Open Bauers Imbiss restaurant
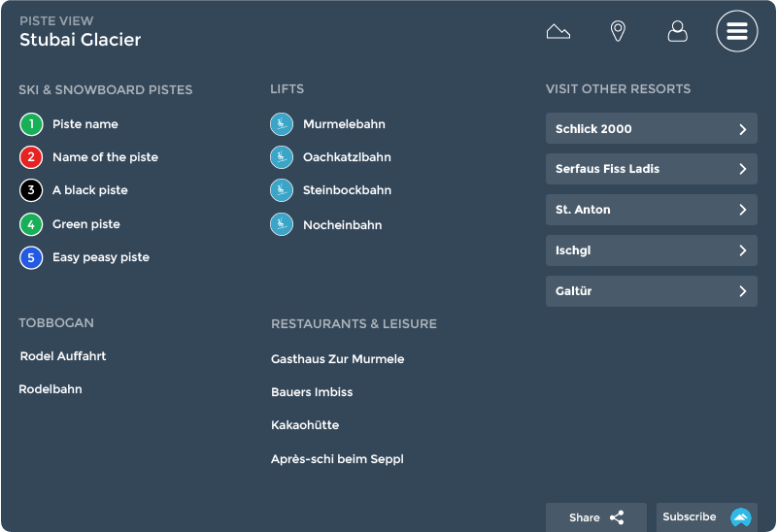Image resolution: width=777 pixels, height=532 pixels. 312,392
